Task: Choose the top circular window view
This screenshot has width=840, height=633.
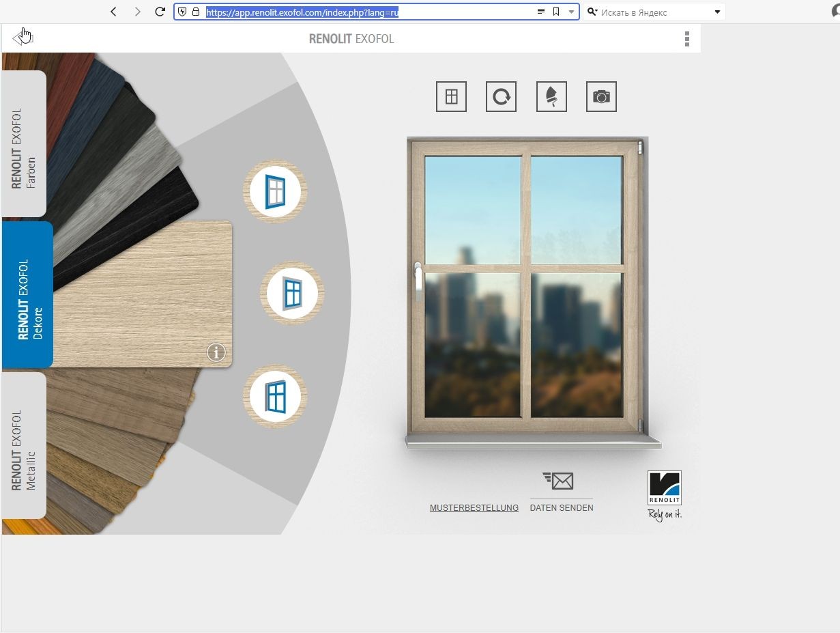Action: click(x=275, y=192)
